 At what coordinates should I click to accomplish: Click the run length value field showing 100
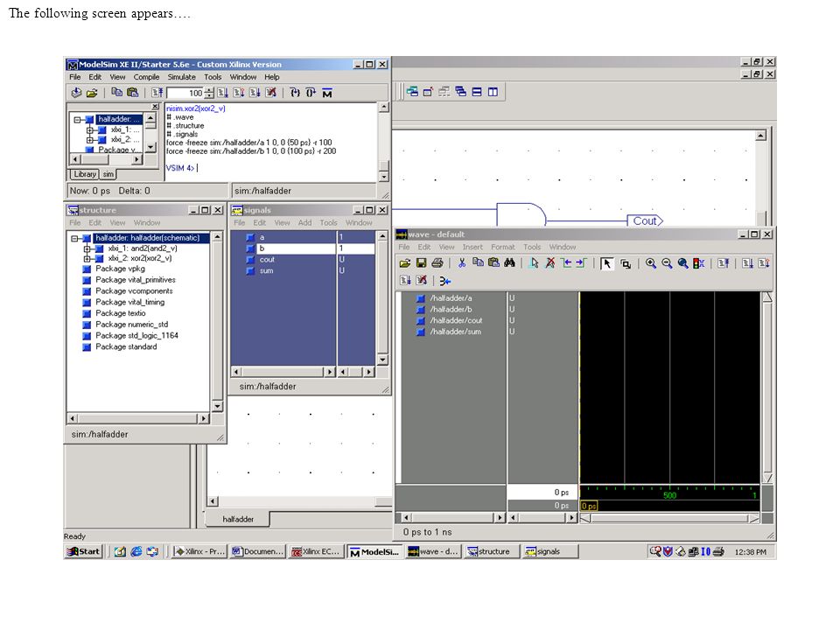coord(185,94)
